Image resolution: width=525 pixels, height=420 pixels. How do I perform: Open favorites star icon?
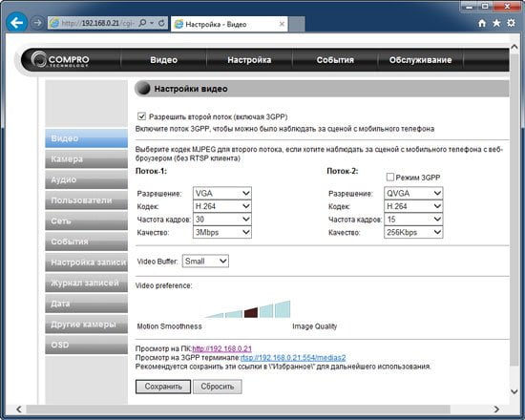[496, 23]
